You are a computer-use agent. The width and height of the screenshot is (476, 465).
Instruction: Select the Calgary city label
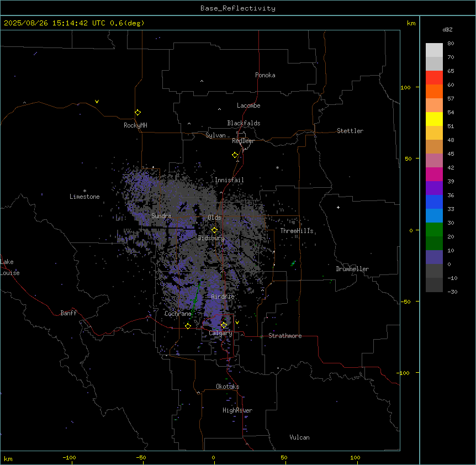point(220,333)
